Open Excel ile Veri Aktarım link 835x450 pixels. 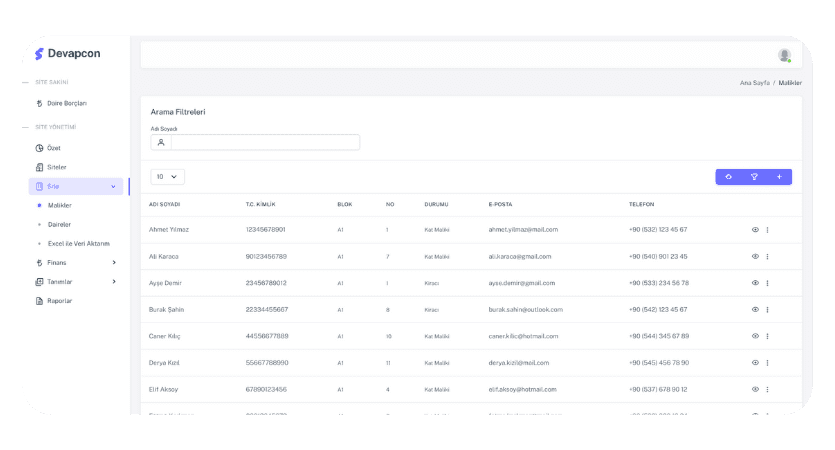coord(78,243)
